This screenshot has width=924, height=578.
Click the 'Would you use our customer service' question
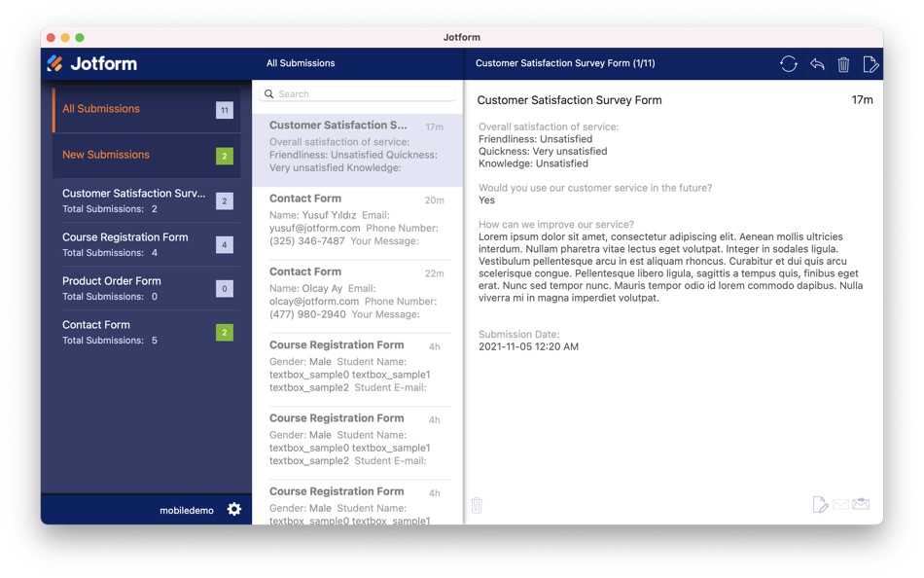tap(595, 188)
